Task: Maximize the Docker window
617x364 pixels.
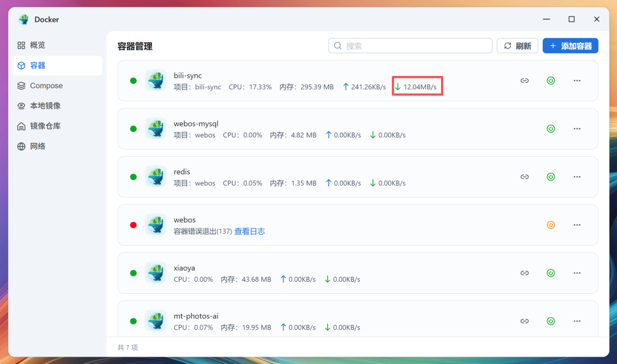Action: point(571,19)
